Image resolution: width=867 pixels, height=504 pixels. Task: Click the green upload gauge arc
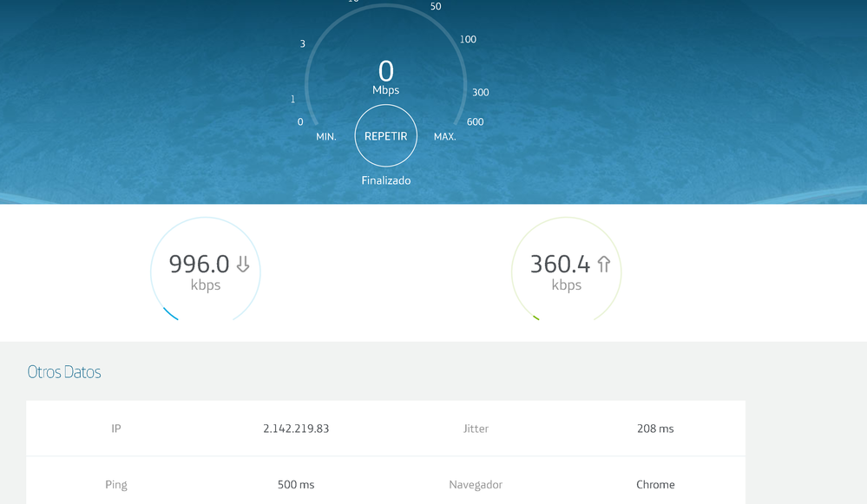[x=536, y=317]
